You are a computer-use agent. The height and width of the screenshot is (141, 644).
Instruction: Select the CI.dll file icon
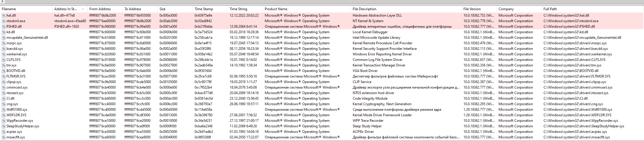point(4,98)
